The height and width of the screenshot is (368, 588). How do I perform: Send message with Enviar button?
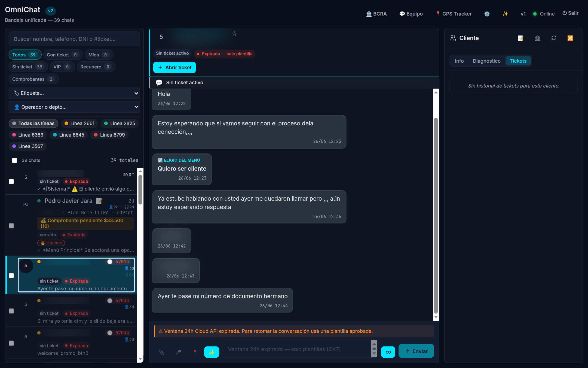point(416,351)
